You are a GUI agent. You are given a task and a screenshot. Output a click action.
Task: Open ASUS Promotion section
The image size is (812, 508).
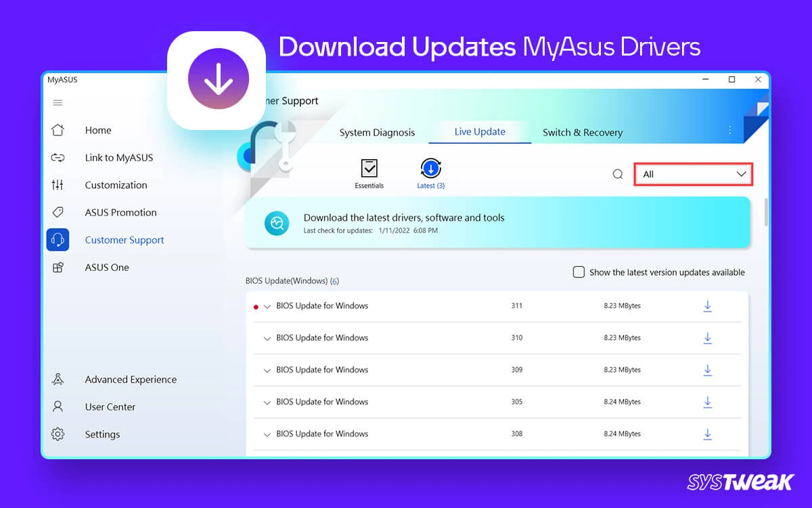pyautogui.click(x=120, y=213)
